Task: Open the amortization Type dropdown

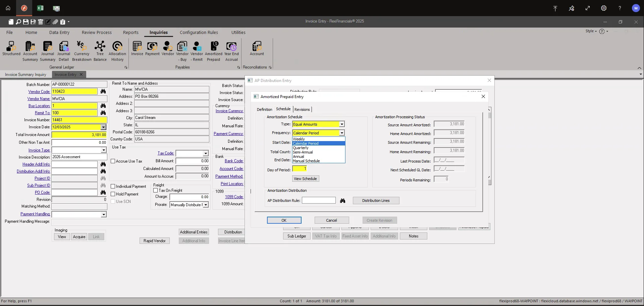Action: pos(342,124)
